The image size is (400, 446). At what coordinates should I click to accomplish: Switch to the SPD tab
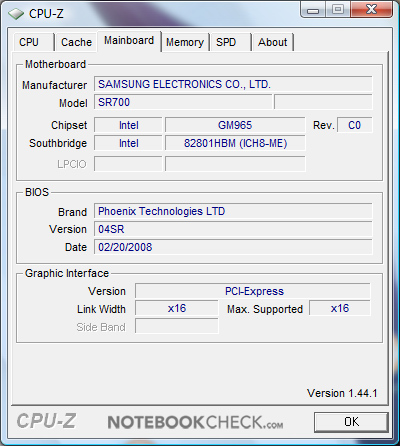(x=230, y=42)
